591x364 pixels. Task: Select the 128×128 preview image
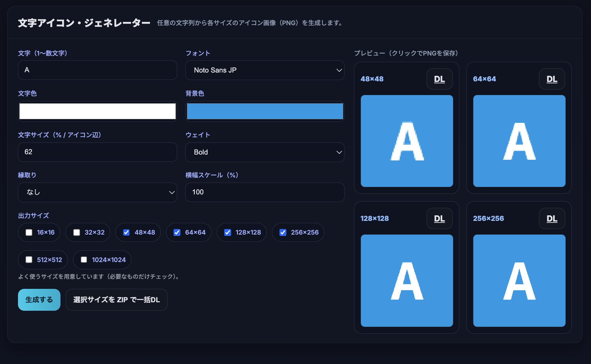click(x=407, y=281)
